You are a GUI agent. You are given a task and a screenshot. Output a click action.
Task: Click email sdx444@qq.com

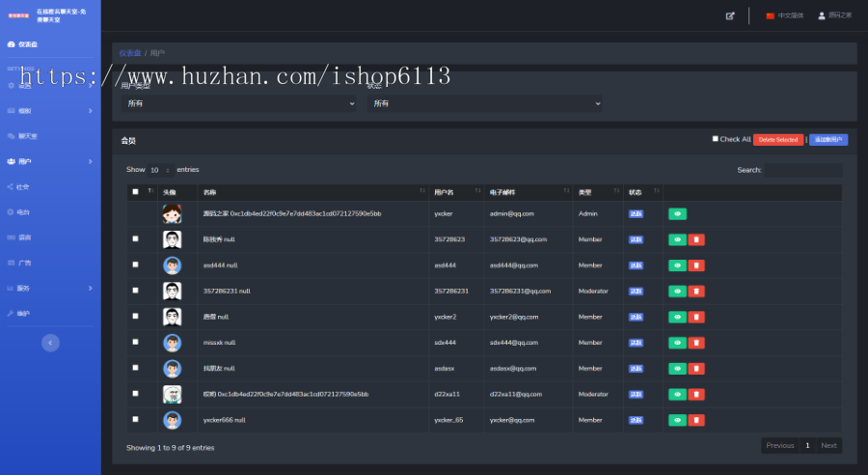514,343
